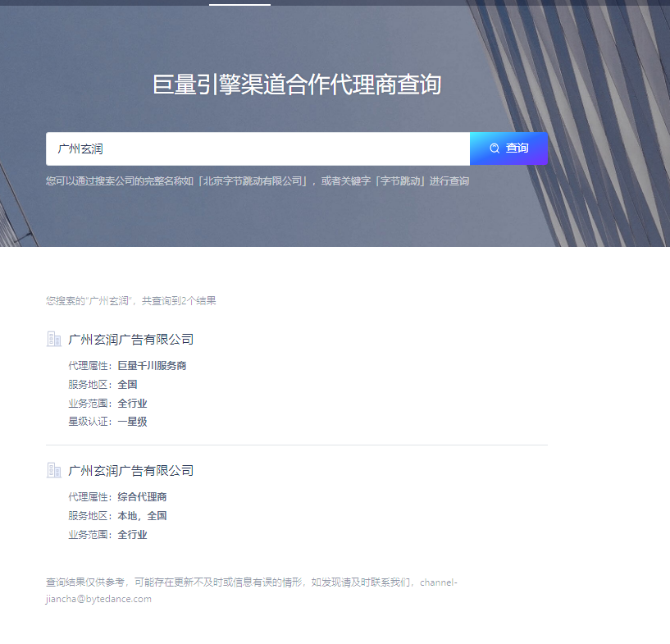This screenshot has height=644, width=670.
Task: Click the 查询 search button
Action: (508, 148)
